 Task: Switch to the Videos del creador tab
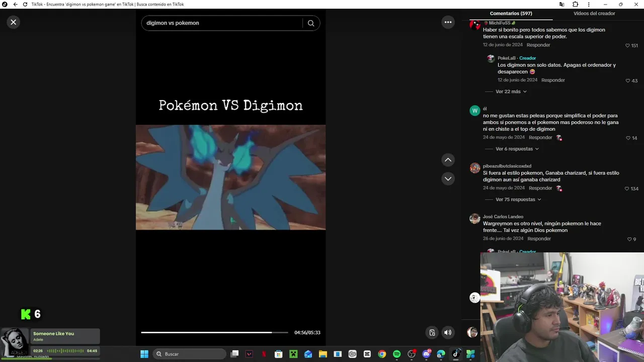pyautogui.click(x=594, y=14)
